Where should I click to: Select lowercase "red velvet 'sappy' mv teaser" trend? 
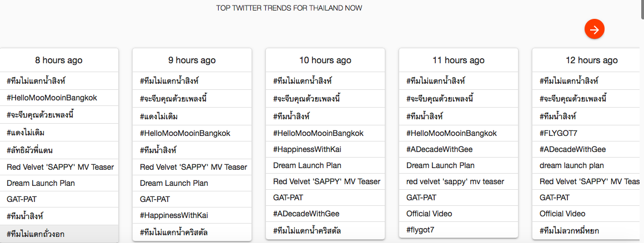click(x=455, y=181)
